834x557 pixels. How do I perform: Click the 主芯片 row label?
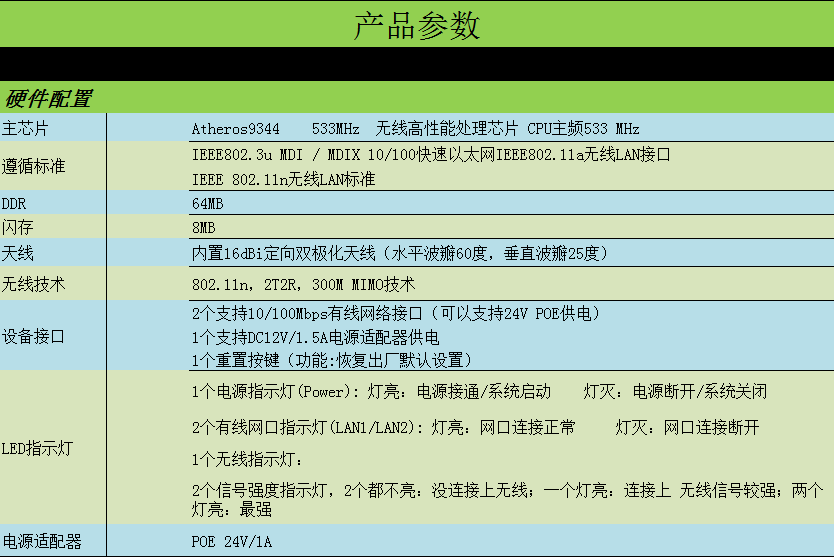(x=25, y=128)
